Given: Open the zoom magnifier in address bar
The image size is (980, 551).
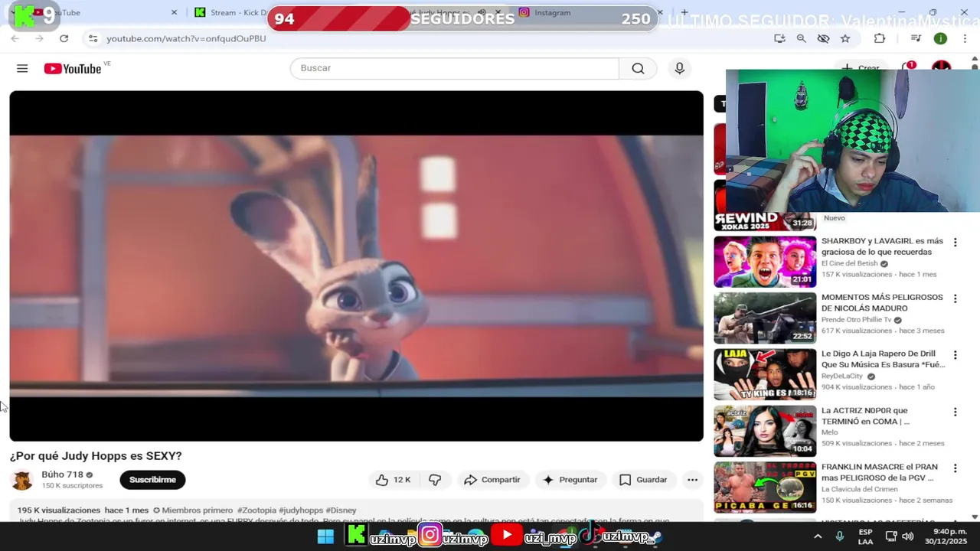Looking at the screenshot, I should point(801,38).
